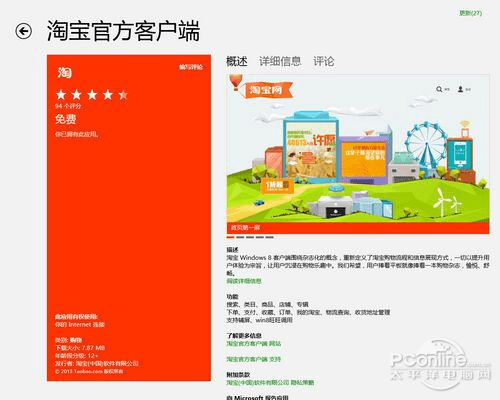
Task: Open the 评论 reviews tab
Action: click(x=323, y=61)
